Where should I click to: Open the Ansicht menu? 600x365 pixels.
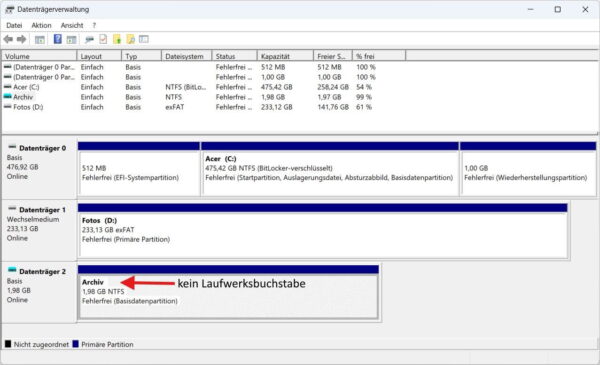pos(72,25)
